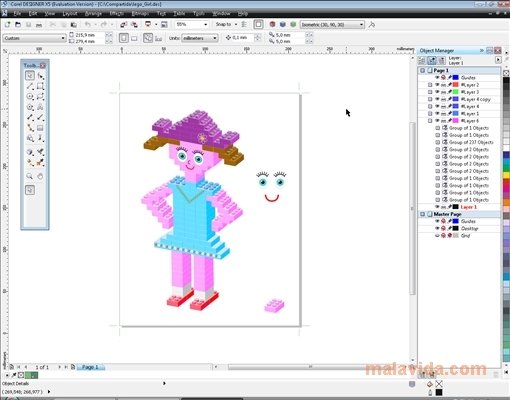Image resolution: width=510 pixels, height=400 pixels.
Task: Click the go to next page arrow
Action: click(x=59, y=367)
